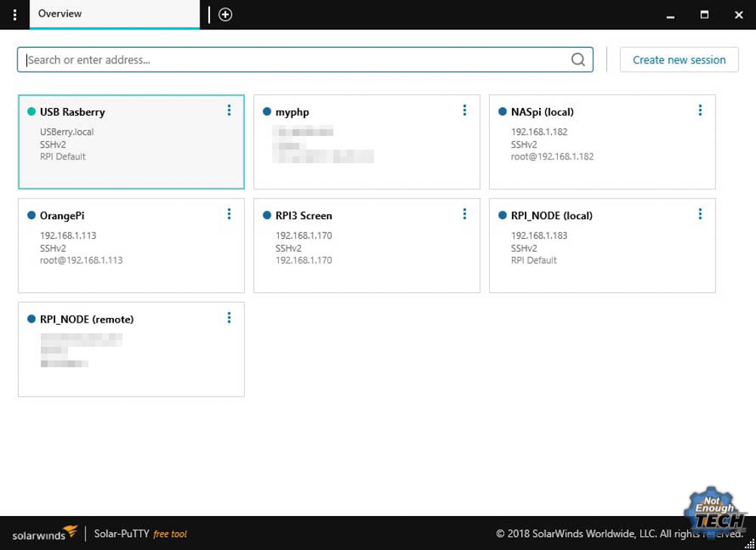The height and width of the screenshot is (550, 756).
Task: Open options menu for USB Rasberry session
Action: click(229, 110)
